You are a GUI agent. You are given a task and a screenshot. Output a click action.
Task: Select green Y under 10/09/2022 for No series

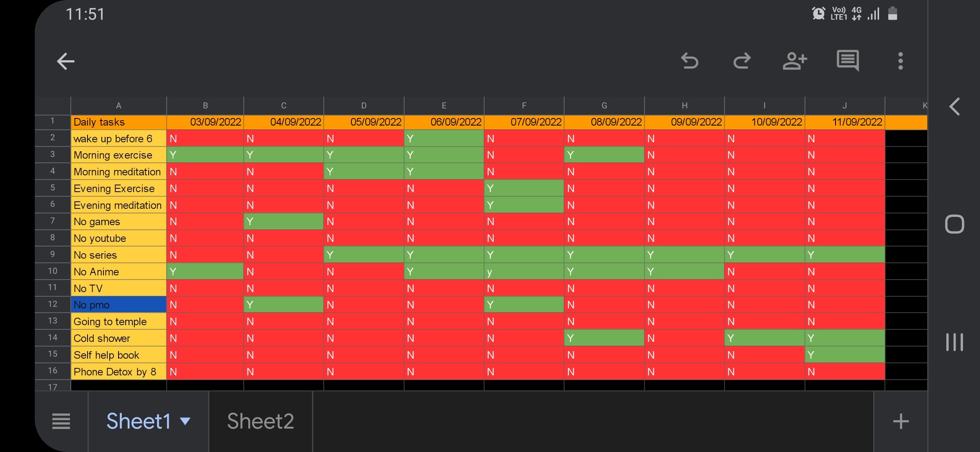(x=765, y=255)
